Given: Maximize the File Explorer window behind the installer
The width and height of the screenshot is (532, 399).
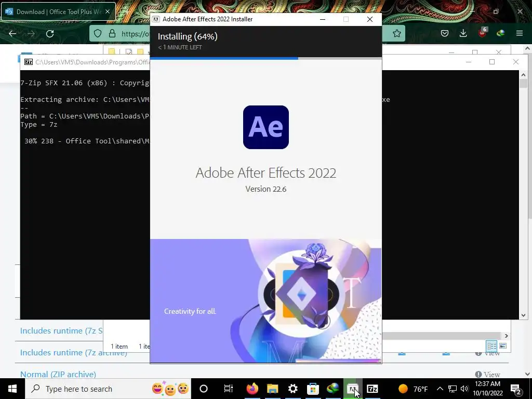Looking at the screenshot, I should coord(475,52).
